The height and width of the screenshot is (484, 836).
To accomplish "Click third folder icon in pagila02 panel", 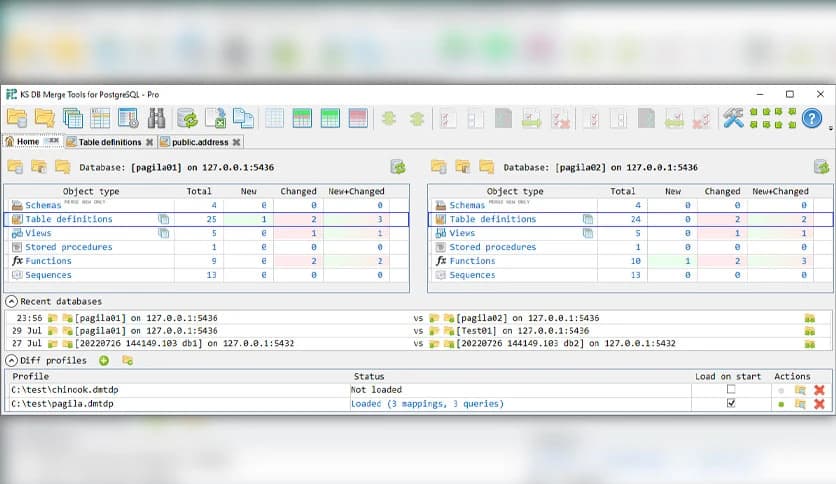I will tap(486, 167).
